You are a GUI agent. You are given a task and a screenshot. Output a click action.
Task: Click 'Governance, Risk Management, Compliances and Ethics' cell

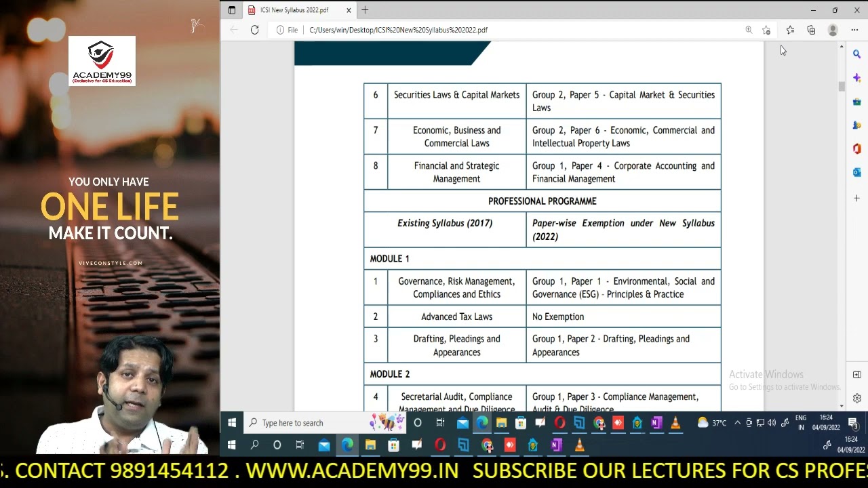point(457,288)
